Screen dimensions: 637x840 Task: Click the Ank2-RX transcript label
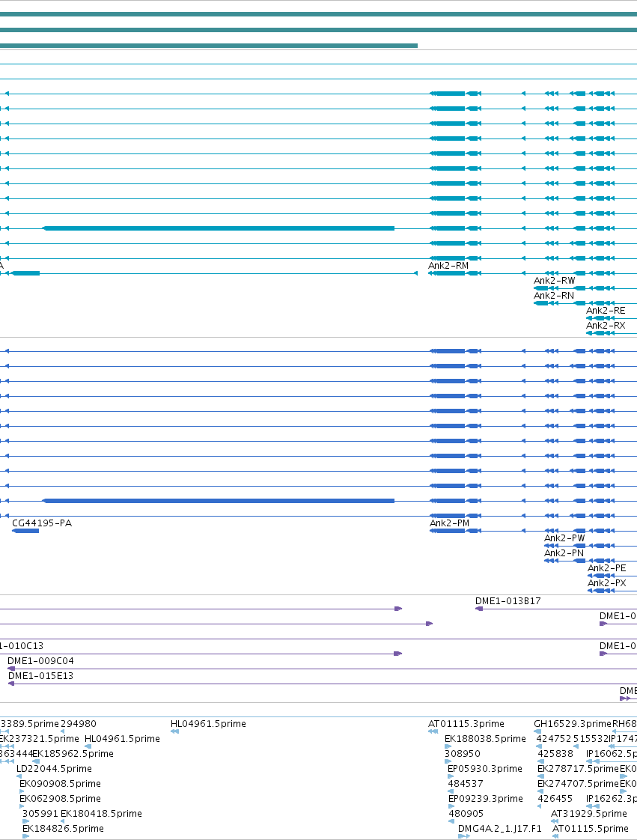(606, 326)
